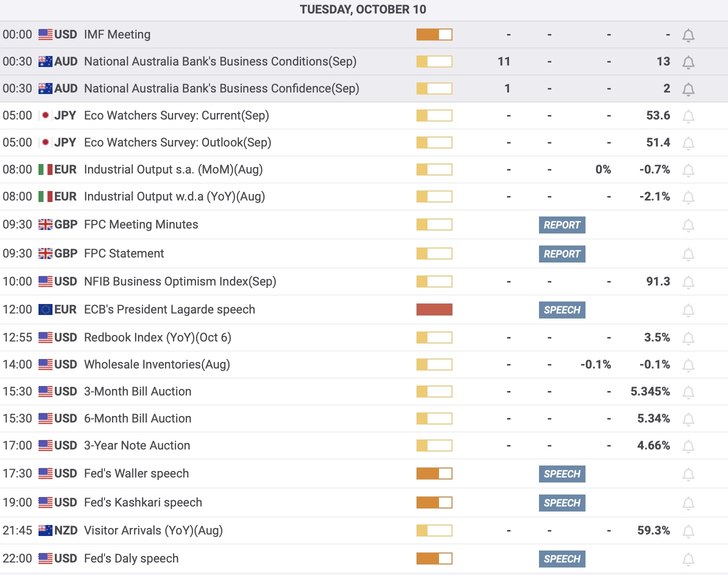Enable alert bell for Eco Watchers Survey: Current
This screenshot has height=575, width=728.
click(688, 116)
